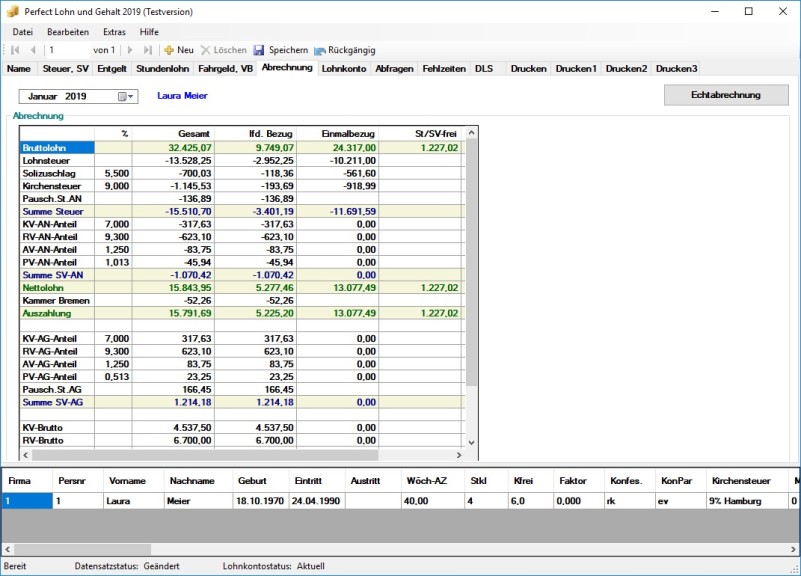801x576 pixels.
Task: Select the 9% Hamburg cell in the employee row
Action: click(747, 501)
